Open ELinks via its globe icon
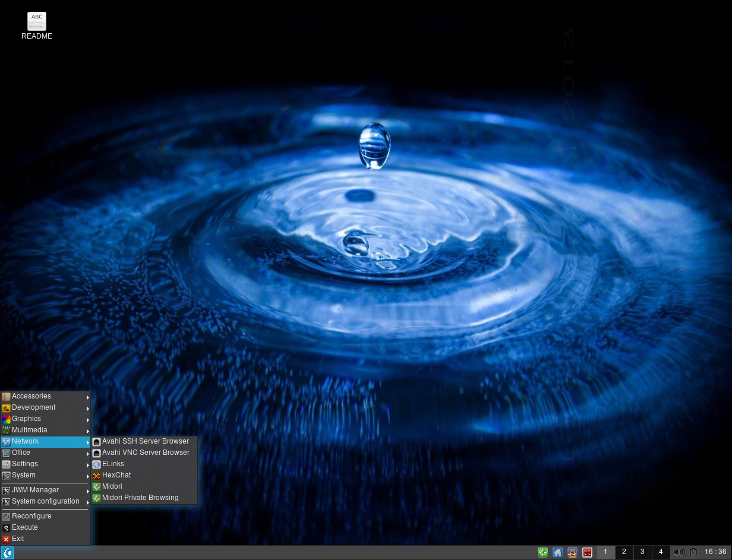 (96, 464)
